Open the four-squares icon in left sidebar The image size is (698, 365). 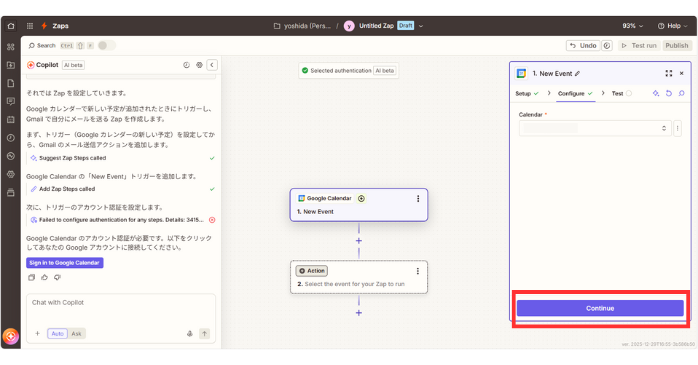pos(11,47)
